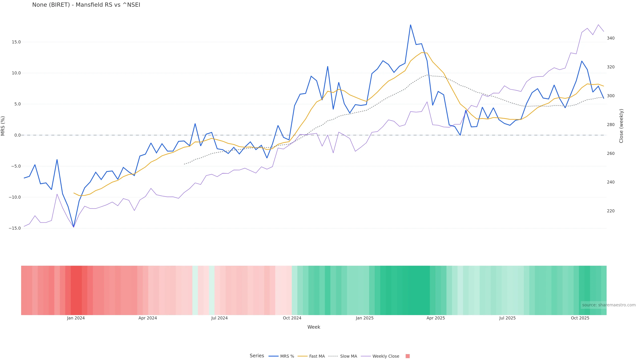Click the red square legend swatch
The width and height of the screenshot is (644, 362).
[x=408, y=356]
